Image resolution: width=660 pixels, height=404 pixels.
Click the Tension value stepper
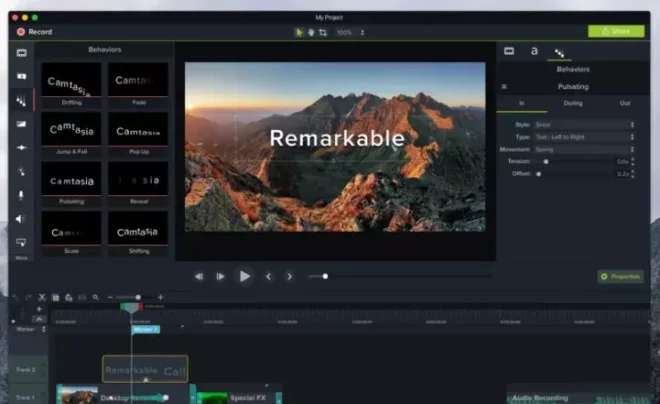633,162
